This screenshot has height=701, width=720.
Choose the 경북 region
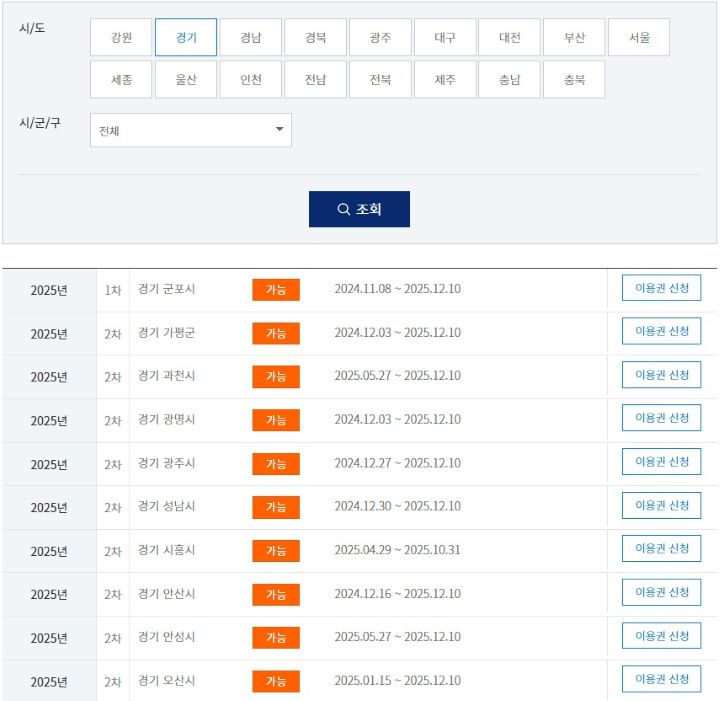[315, 37]
